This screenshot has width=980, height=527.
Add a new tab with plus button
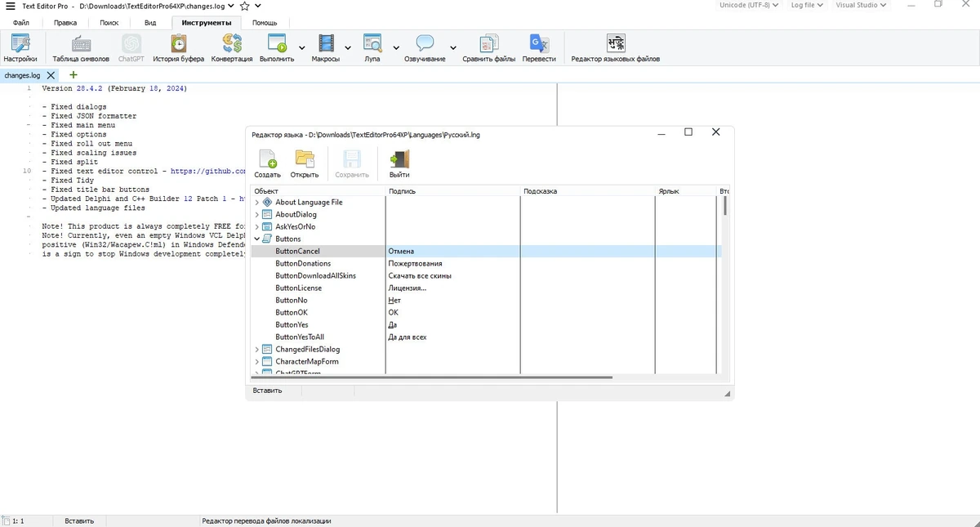[x=73, y=75]
